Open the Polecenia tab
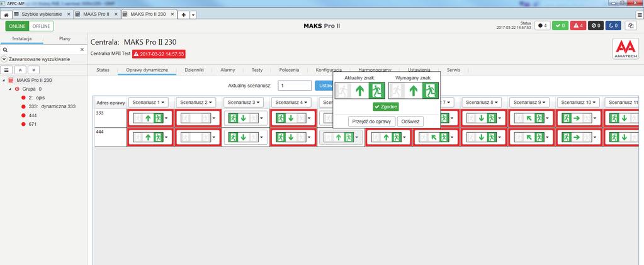Image resolution: width=644 pixels, height=265 pixels. click(x=289, y=70)
